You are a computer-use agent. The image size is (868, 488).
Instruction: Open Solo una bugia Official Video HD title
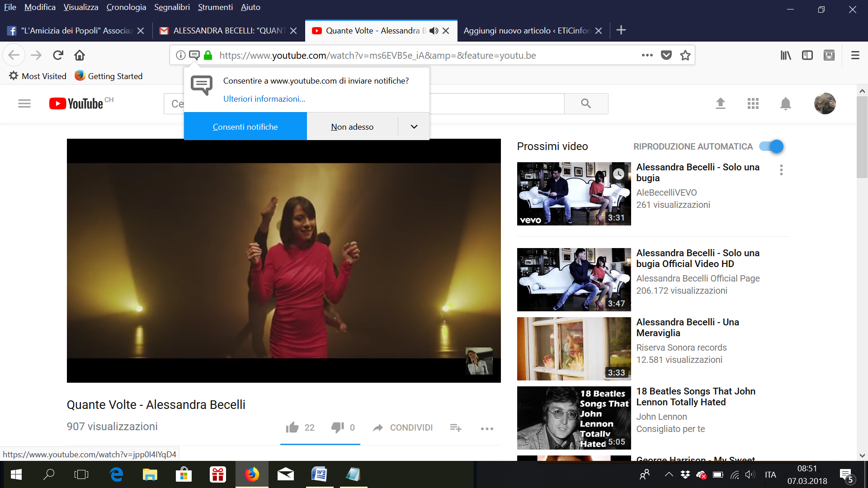698,258
